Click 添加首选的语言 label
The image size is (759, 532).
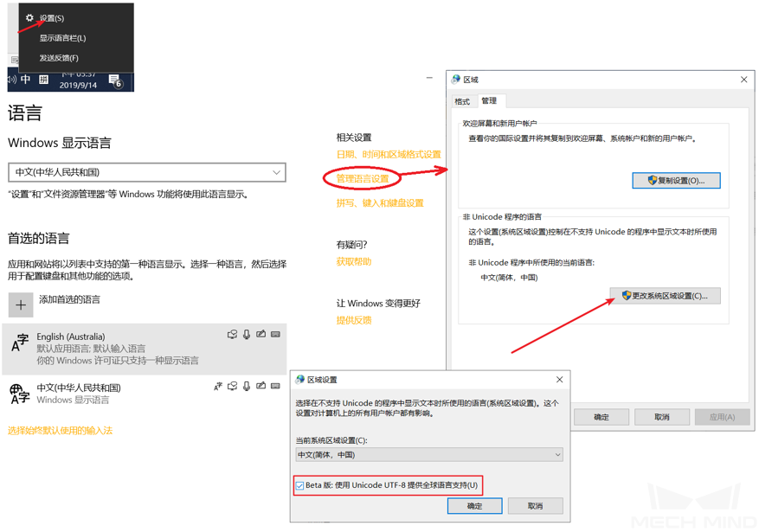point(70,299)
